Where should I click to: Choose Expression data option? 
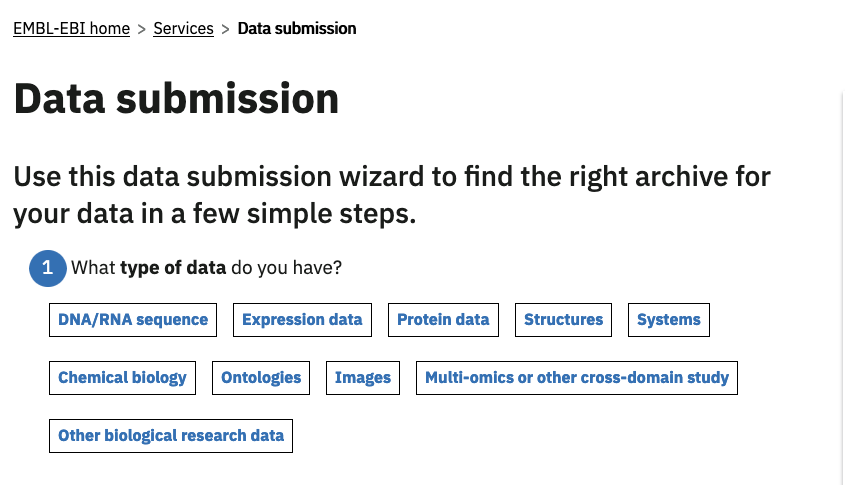click(302, 320)
